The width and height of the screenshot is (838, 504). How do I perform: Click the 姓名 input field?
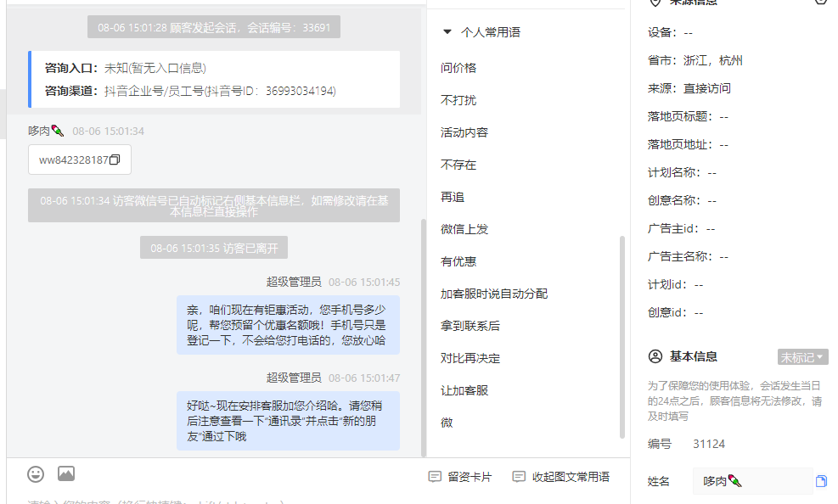(x=752, y=481)
